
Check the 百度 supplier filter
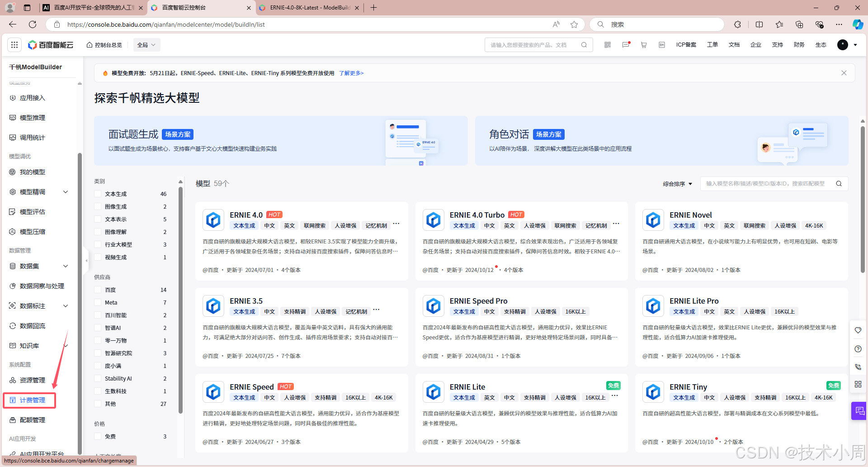click(x=98, y=290)
